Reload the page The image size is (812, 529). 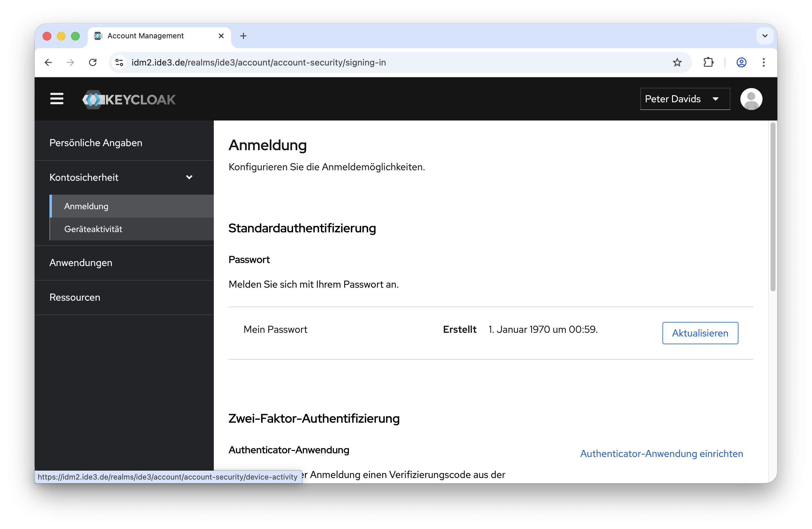coord(93,62)
